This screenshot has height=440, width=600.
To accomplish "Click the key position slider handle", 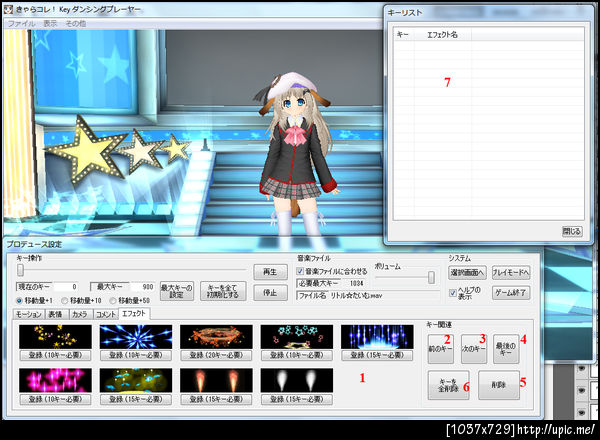I will click(20, 270).
